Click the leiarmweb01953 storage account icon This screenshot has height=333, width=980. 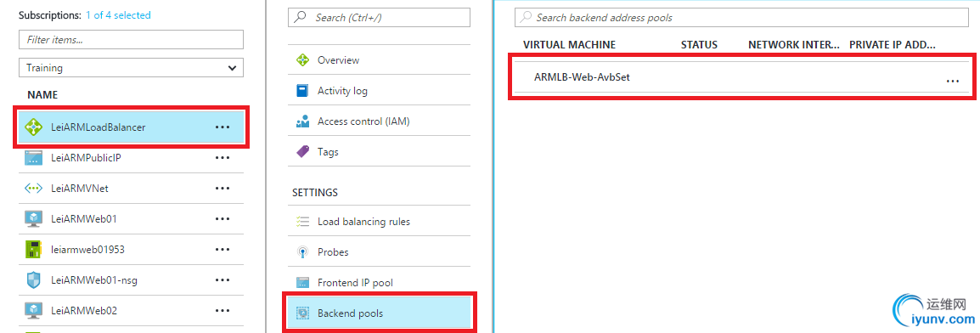pos(33,249)
